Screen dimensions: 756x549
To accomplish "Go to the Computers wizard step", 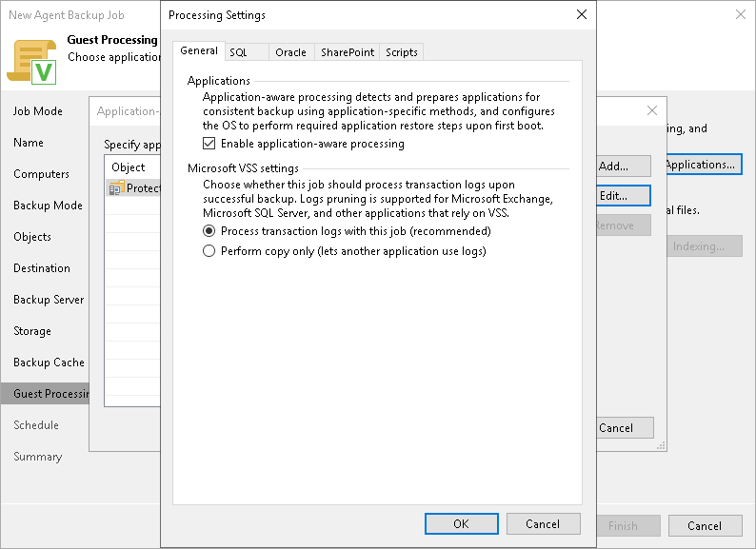I will [42, 174].
